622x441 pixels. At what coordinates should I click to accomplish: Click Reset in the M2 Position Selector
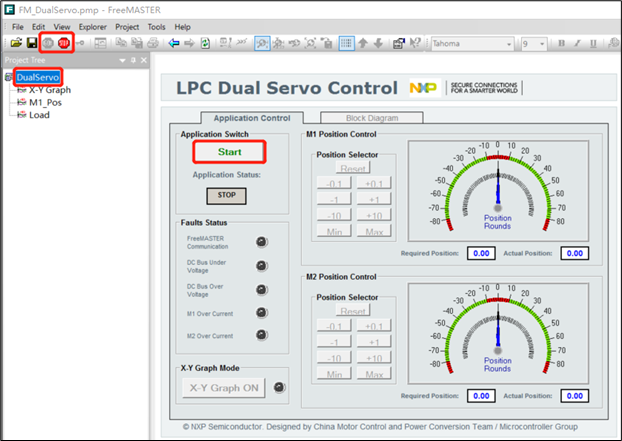pos(353,311)
